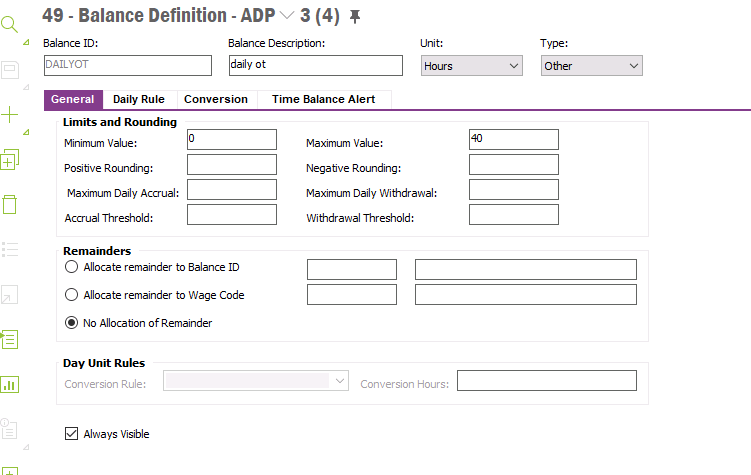Open the Conversion Rule dropdown
The width and height of the screenshot is (751, 475).
coord(256,381)
